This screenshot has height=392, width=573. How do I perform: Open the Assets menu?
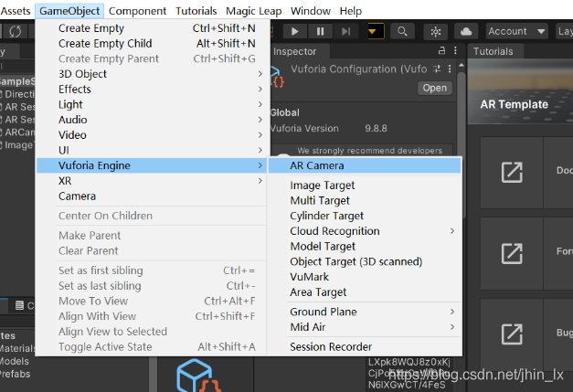tap(16, 11)
